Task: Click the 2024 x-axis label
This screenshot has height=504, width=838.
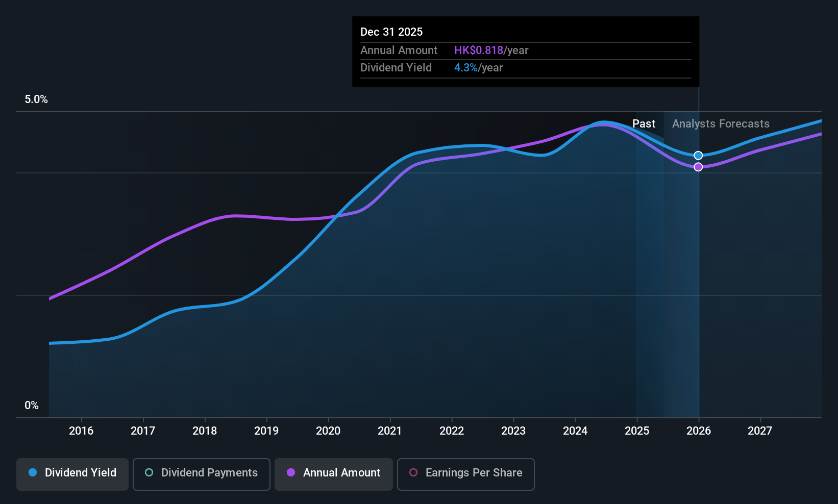Action: (x=575, y=431)
